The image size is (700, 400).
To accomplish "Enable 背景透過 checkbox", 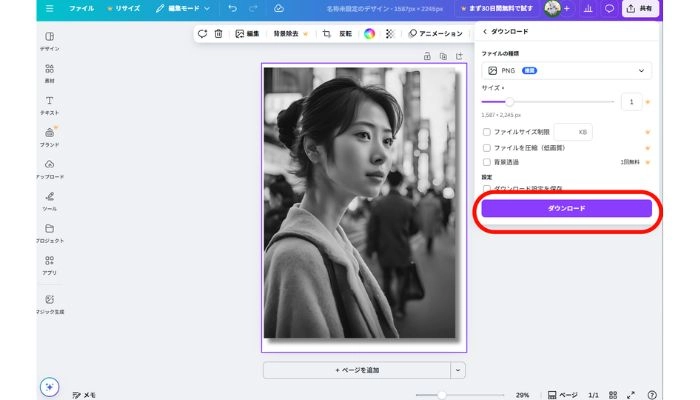I will (487, 162).
